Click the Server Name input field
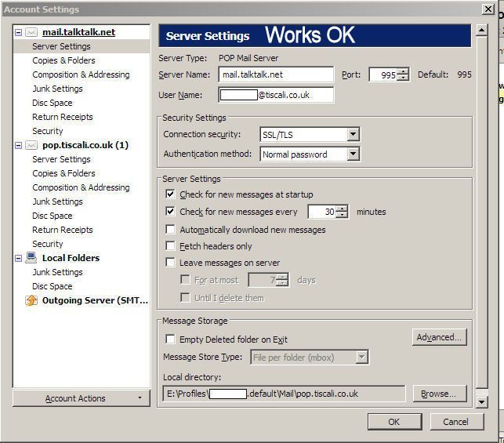The image size is (504, 443). 276,74
